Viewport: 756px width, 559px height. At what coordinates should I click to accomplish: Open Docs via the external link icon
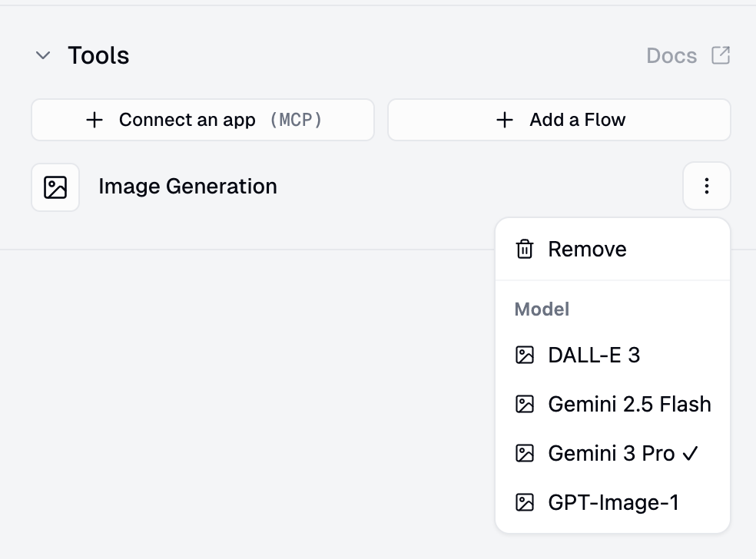coord(721,55)
